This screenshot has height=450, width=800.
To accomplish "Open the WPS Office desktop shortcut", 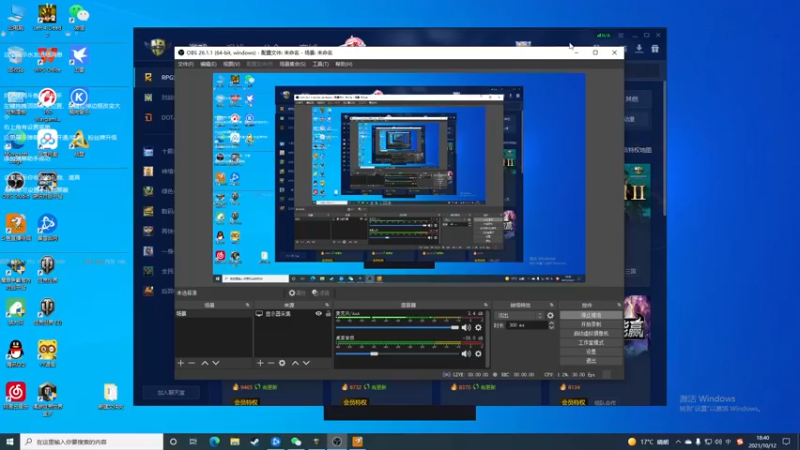I will pyautogui.click(x=47, y=59).
